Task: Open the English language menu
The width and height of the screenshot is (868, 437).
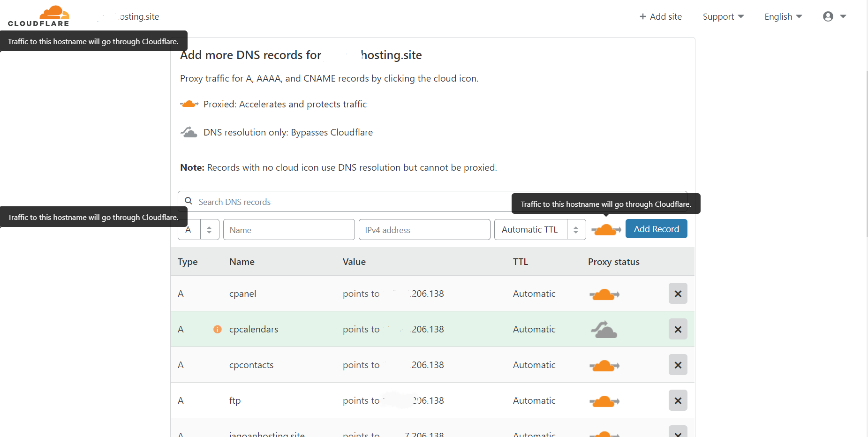Action: [x=782, y=16]
